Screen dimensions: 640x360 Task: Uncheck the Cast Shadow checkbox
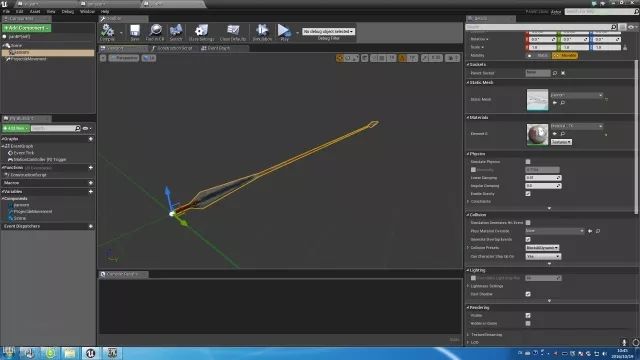click(x=528, y=294)
